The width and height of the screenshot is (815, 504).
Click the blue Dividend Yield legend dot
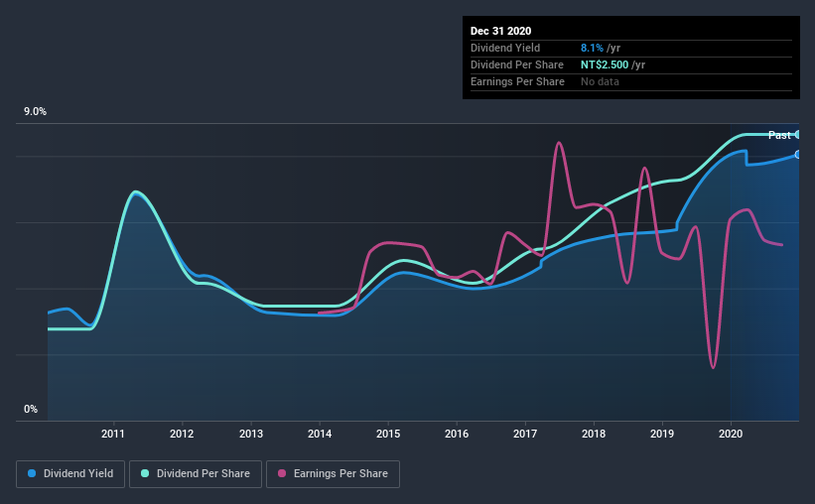[x=32, y=473]
